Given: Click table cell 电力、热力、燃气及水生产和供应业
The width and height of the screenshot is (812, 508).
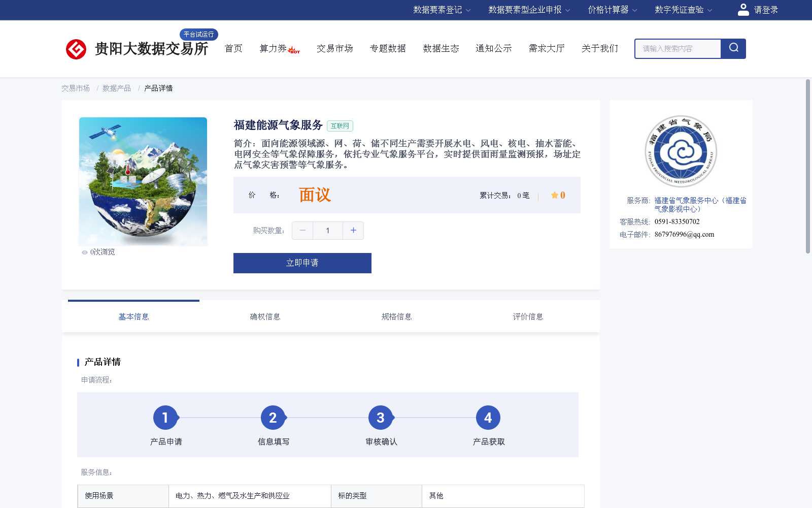Looking at the screenshot, I should click(x=250, y=496).
